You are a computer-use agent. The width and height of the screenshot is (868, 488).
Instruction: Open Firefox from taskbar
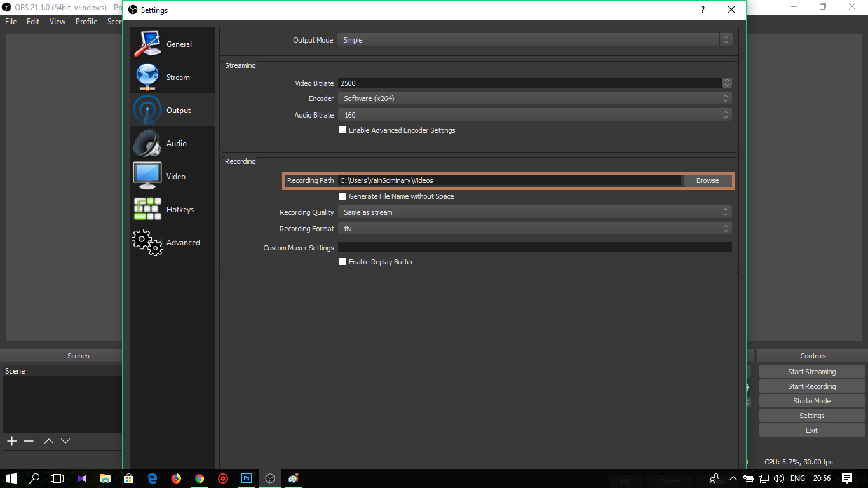[176, 478]
